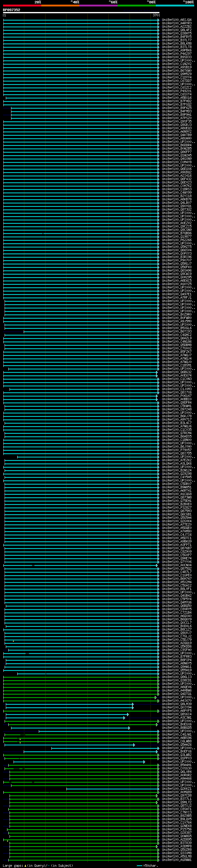Click the query title BP097352
197x868 pixels.
tap(11, 10)
